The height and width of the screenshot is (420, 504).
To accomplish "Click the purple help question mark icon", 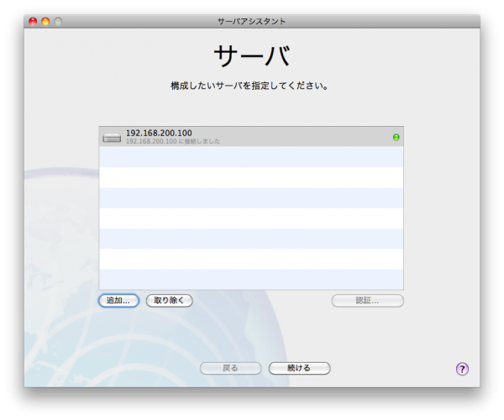I will click(x=462, y=369).
